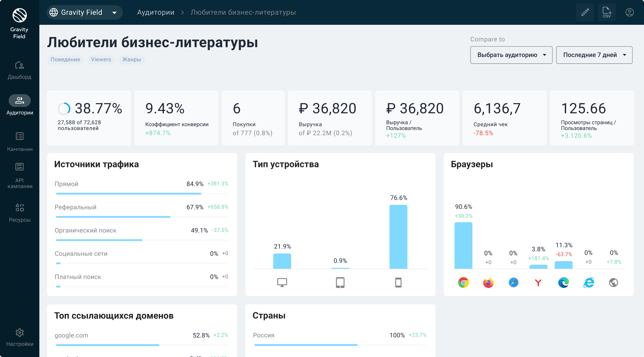Open the Gravity Field project dropdown

tap(84, 13)
